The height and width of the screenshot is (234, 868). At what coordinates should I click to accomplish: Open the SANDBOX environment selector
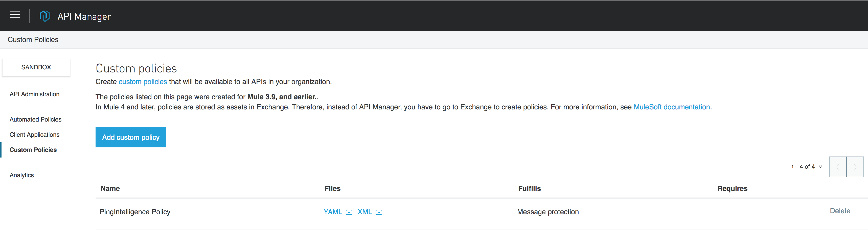point(36,67)
